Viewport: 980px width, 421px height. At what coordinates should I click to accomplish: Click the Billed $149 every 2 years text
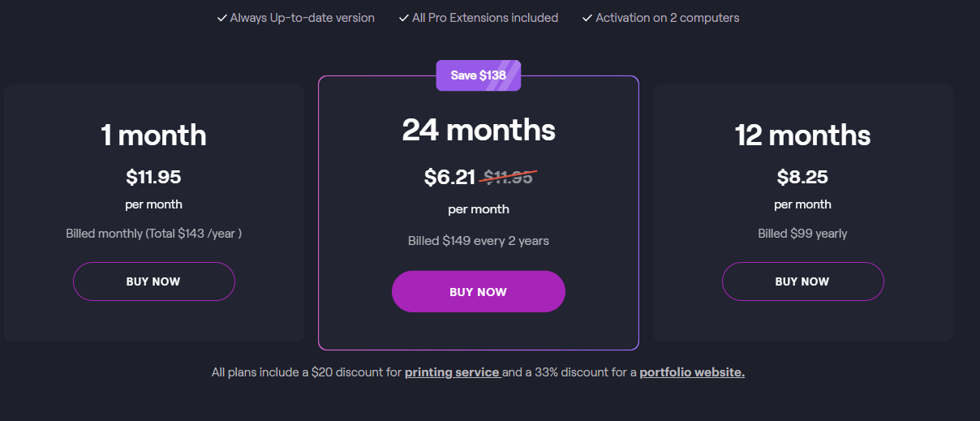click(479, 241)
